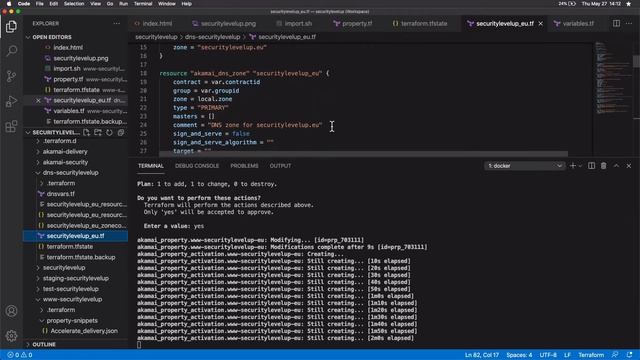Split the editor right
The height and width of the screenshot is (360, 640).
coord(616,23)
